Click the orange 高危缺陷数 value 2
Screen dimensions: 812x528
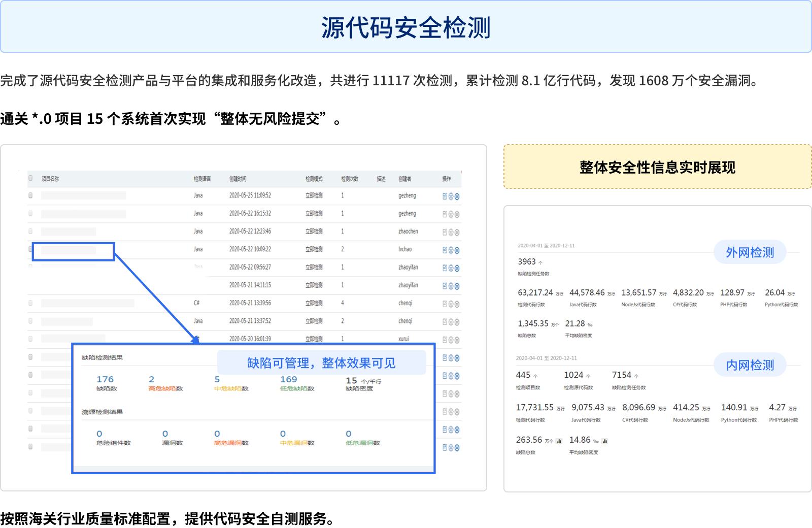point(151,380)
